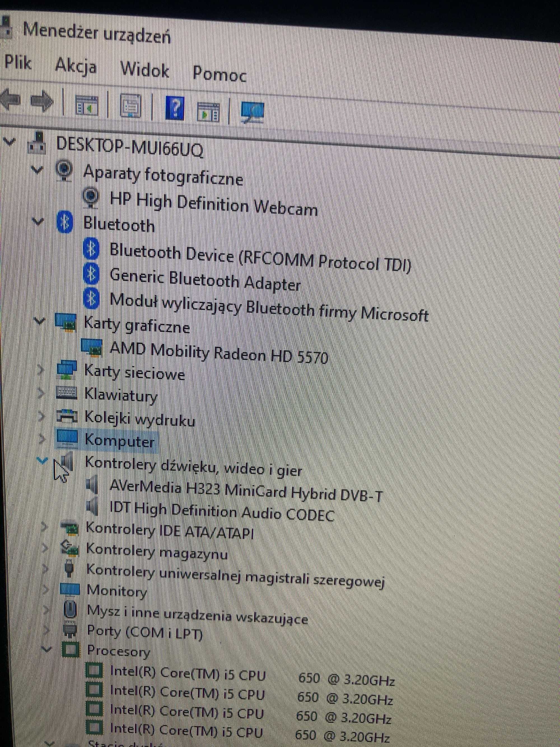
Task: Select the Kolejki wydruku label
Action: [x=140, y=419]
